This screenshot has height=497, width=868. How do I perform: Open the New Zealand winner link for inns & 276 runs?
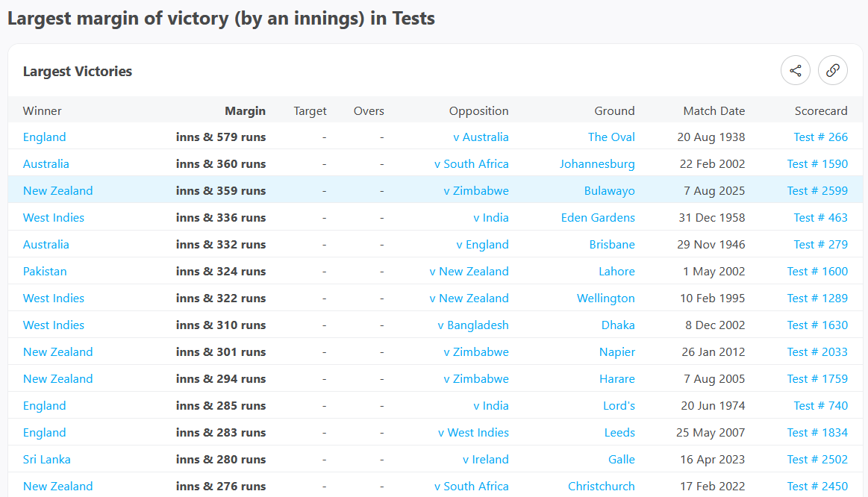pos(58,487)
